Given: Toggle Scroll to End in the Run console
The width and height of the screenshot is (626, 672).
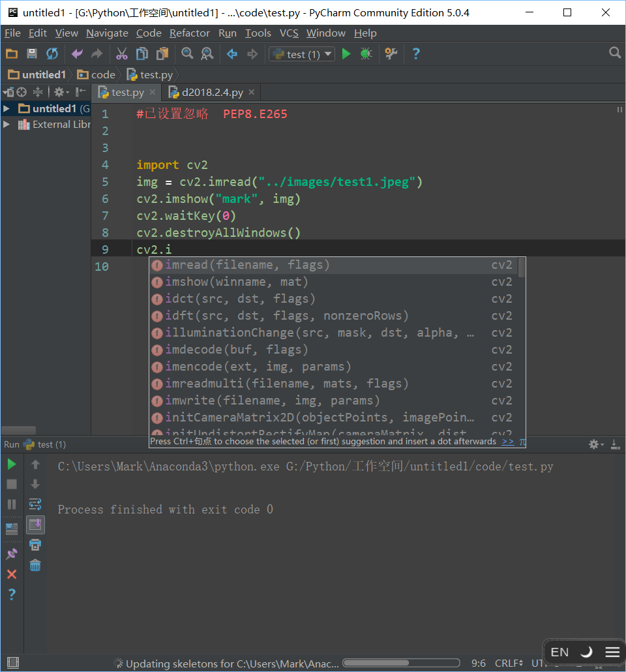Looking at the screenshot, I should (x=35, y=525).
